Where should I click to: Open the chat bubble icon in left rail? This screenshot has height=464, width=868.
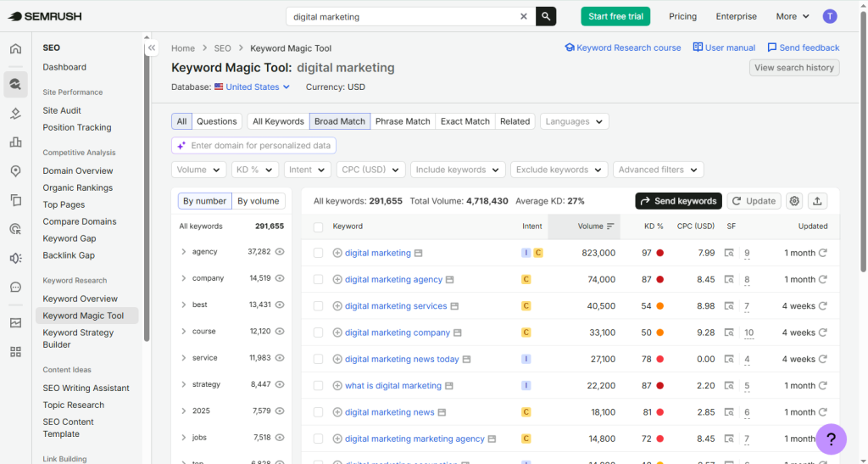tap(15, 287)
